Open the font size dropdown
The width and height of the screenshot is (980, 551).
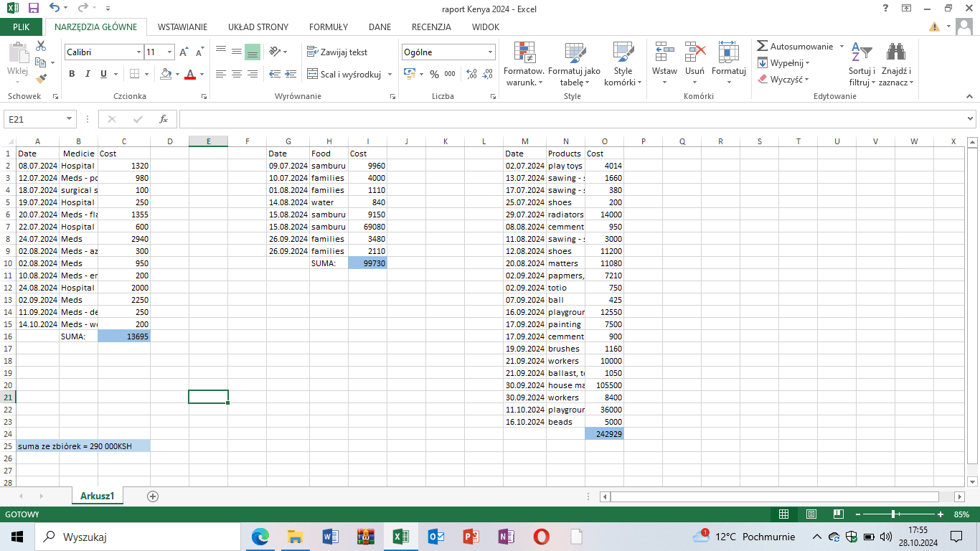(169, 52)
